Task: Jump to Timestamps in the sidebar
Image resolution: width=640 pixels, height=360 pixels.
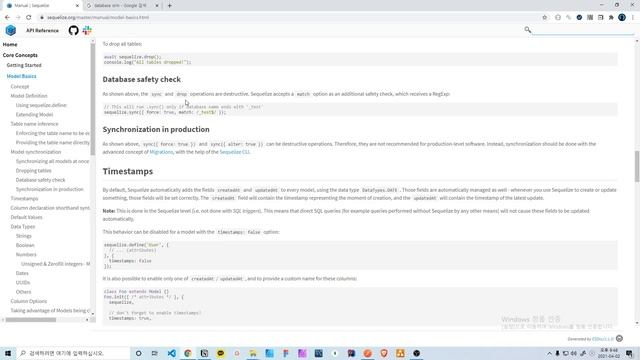Action: pyautogui.click(x=24, y=198)
